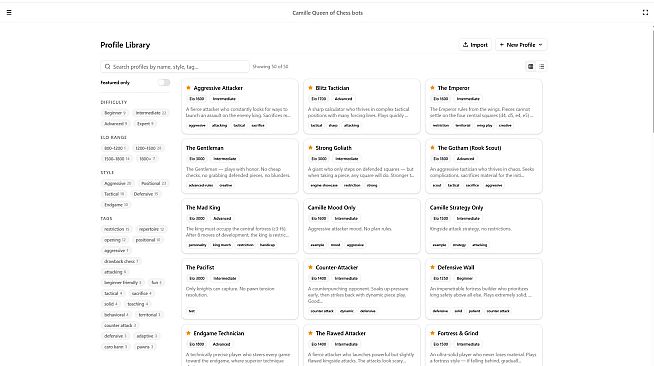
Task: Select the Expert difficulty filter
Action: pyautogui.click(x=146, y=124)
